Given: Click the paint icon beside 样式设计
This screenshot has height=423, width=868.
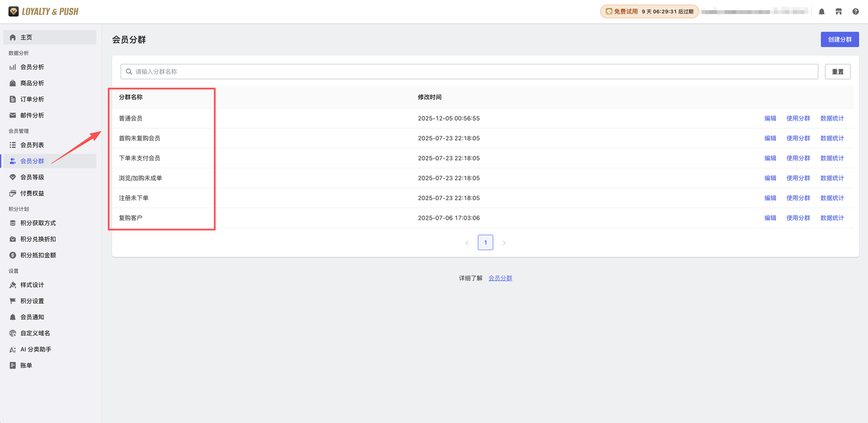Looking at the screenshot, I should pyautogui.click(x=13, y=285).
